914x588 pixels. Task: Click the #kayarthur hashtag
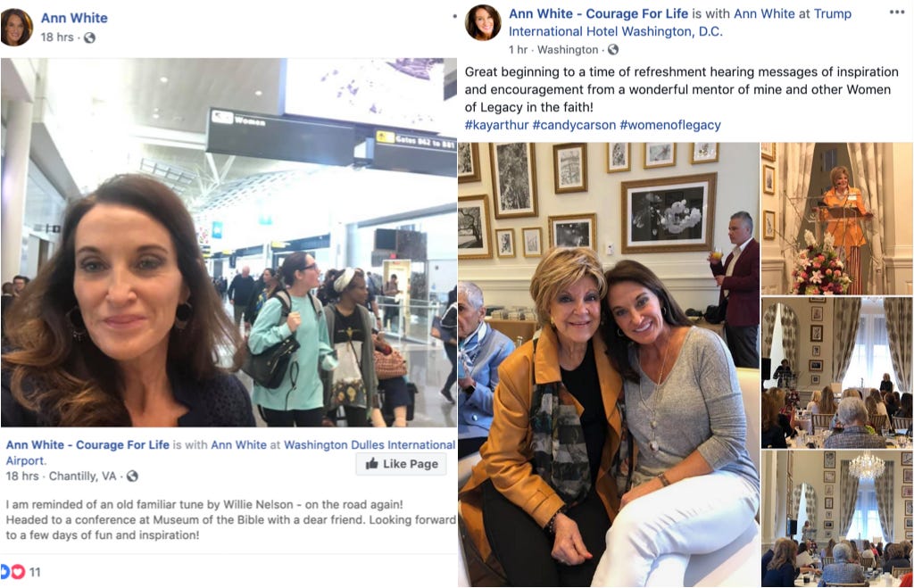point(496,125)
